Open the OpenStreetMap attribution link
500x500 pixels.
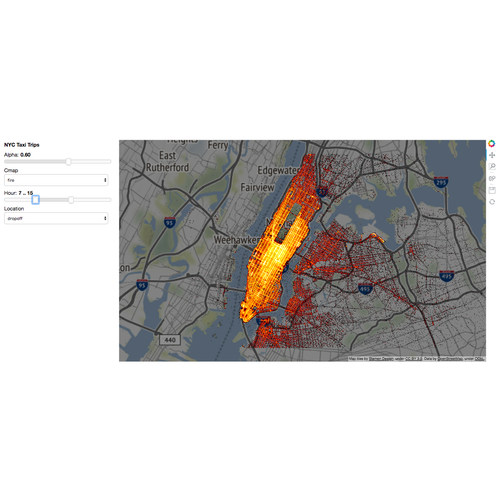(x=450, y=359)
